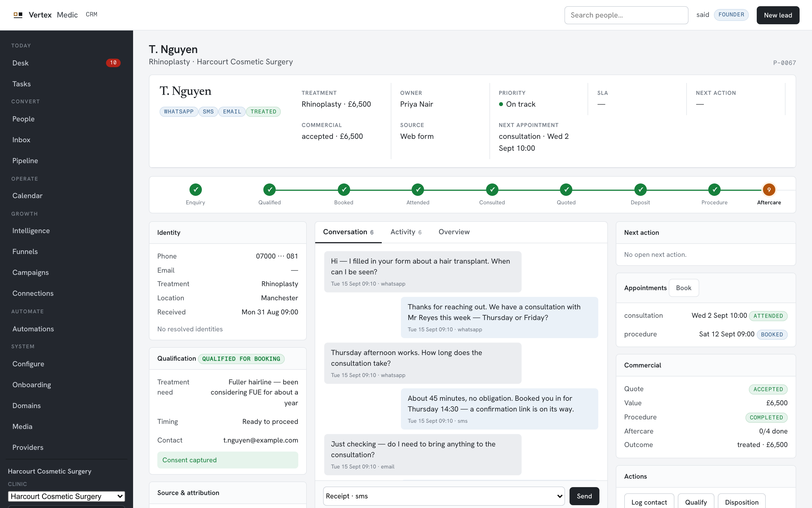Open Campaigns in the sidebar
The width and height of the screenshot is (812, 508).
[67, 272]
